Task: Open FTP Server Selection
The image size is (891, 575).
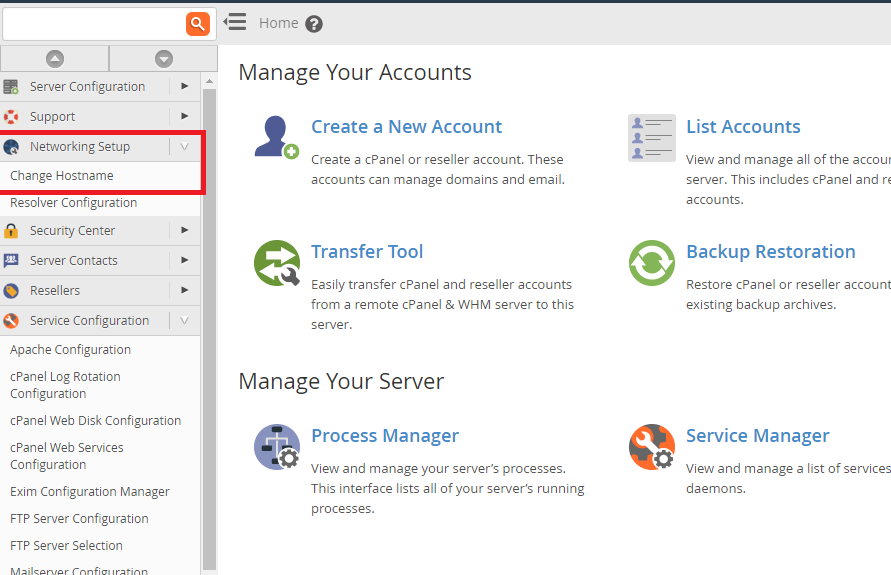Action: (x=66, y=545)
